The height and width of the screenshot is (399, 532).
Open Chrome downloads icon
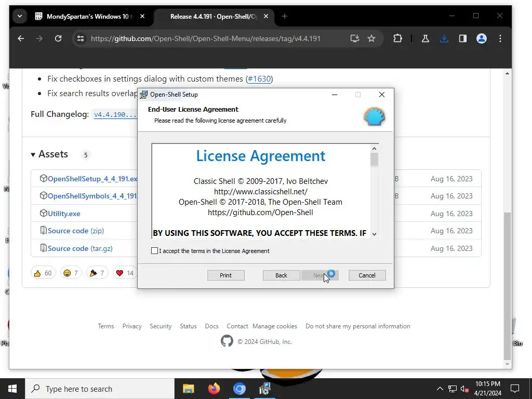tap(444, 38)
